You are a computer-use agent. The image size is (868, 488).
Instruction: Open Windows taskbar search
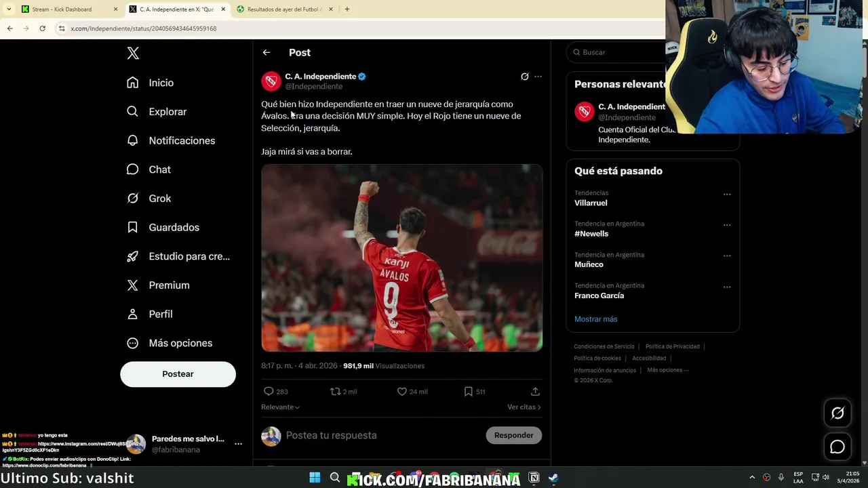pos(335,478)
